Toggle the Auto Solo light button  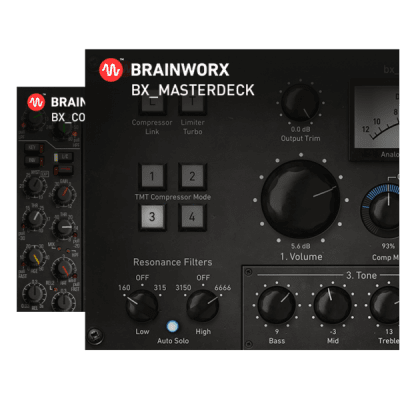(172, 326)
